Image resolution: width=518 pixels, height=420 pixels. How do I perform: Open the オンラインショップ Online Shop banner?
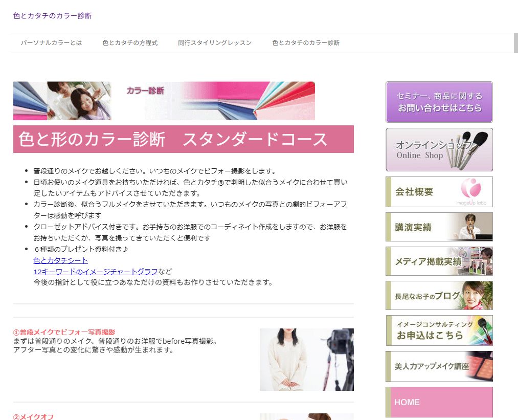point(439,149)
